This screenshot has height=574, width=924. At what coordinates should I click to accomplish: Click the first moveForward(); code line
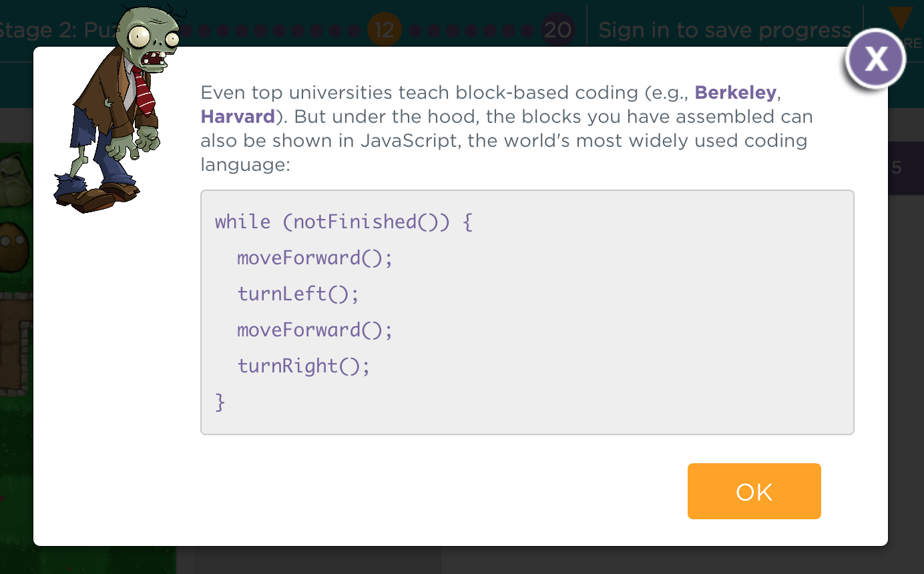[314, 258]
